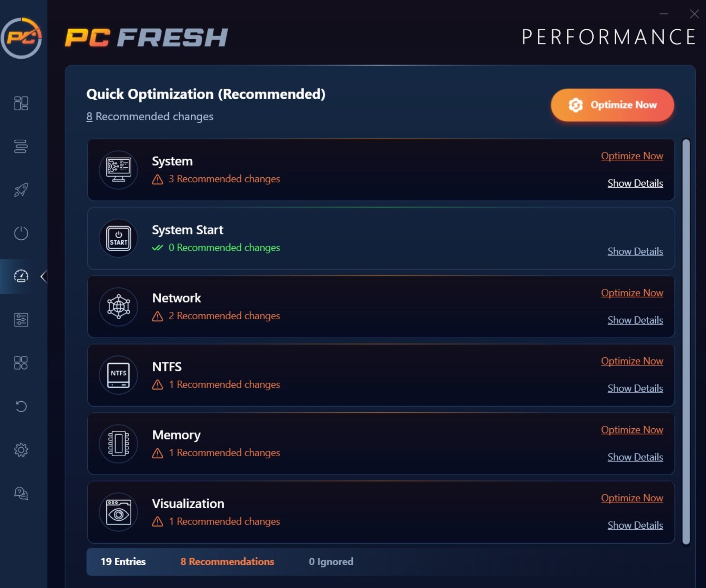Click the Restore undo icon in sidebar
The height and width of the screenshot is (588, 706).
pyautogui.click(x=21, y=406)
